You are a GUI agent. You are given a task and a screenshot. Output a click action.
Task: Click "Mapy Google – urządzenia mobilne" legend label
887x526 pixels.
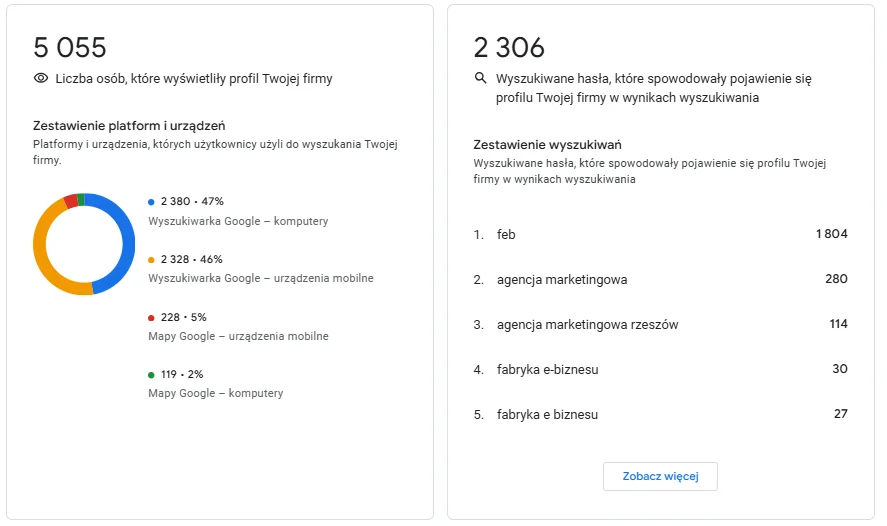(x=238, y=336)
